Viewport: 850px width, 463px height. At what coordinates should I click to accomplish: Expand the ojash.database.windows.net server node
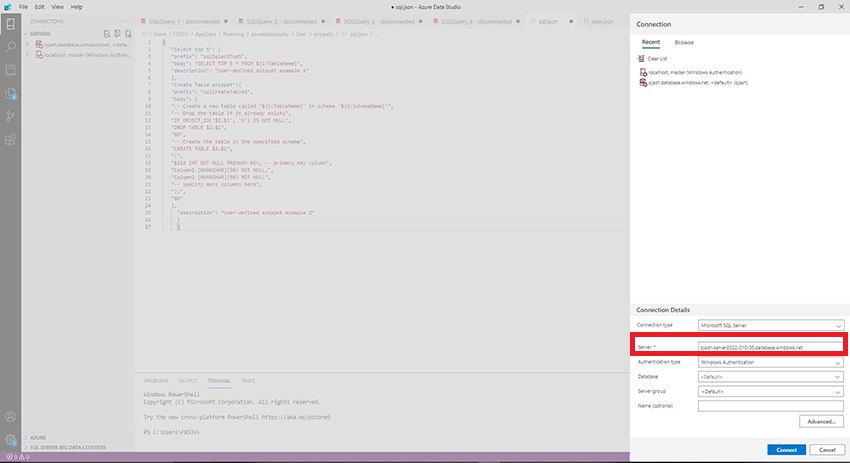(27, 44)
